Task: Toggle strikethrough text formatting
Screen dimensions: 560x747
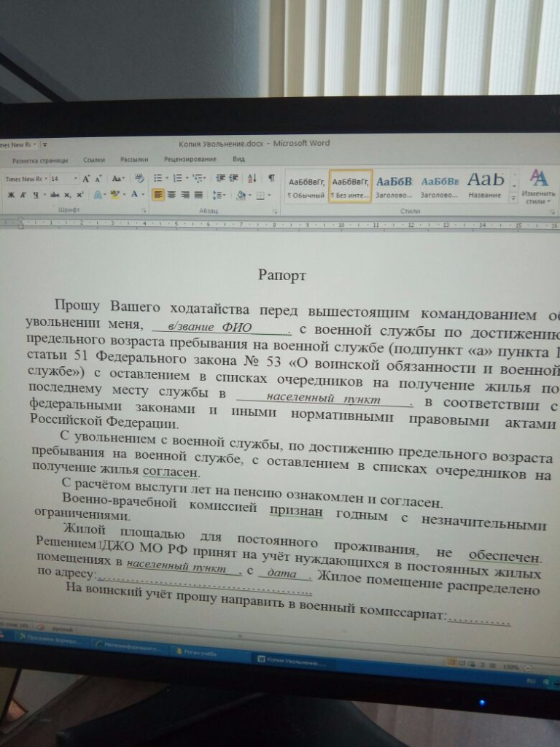Action: click(54, 195)
